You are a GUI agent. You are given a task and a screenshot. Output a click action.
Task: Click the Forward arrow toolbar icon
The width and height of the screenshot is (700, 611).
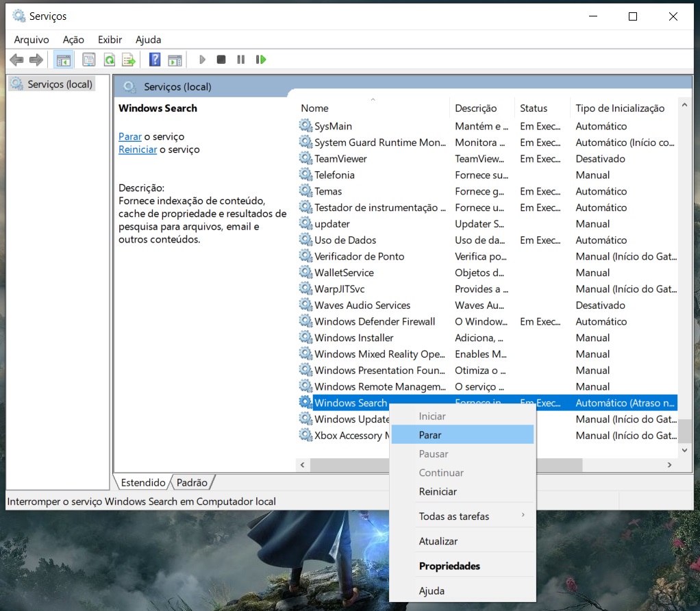[36, 60]
